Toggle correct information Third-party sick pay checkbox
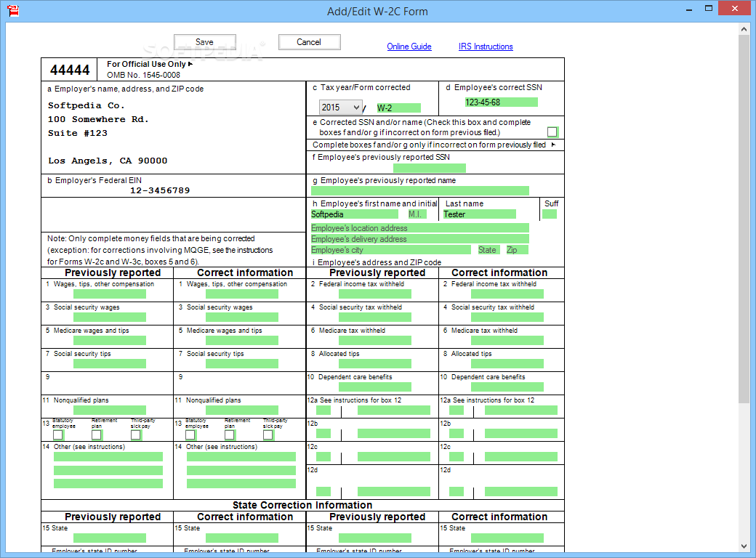This screenshot has width=756, height=558. (x=268, y=434)
